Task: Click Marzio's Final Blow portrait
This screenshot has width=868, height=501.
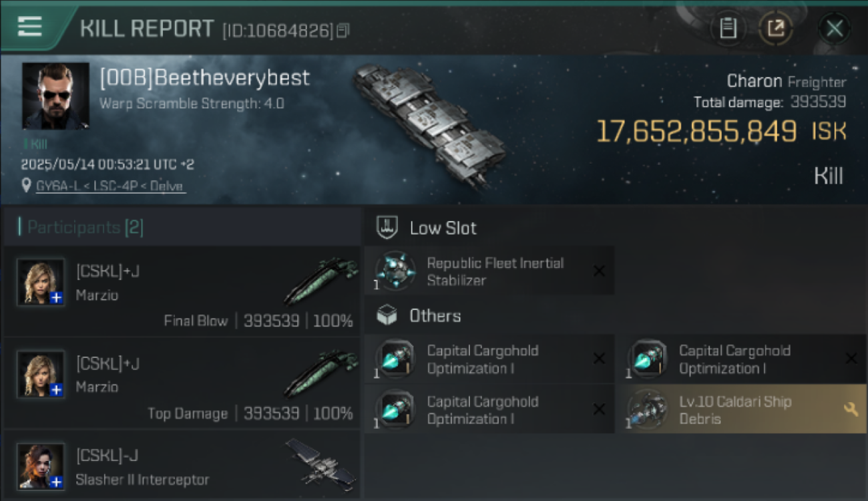Action: point(41,282)
